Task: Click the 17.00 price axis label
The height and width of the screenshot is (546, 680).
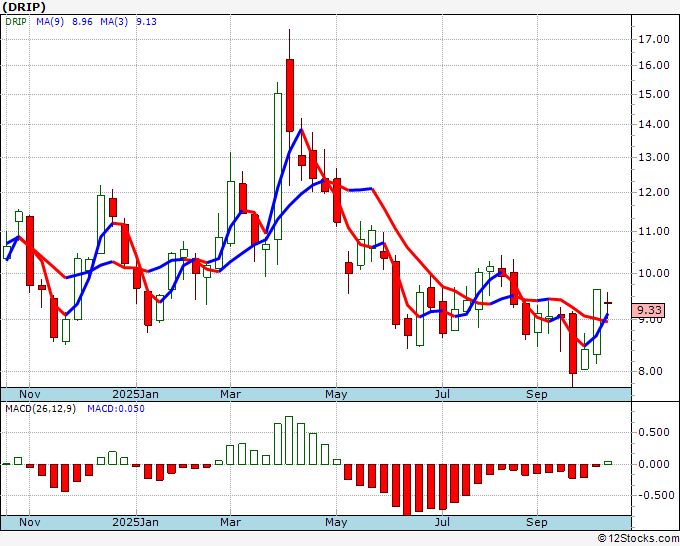Action: coord(653,39)
